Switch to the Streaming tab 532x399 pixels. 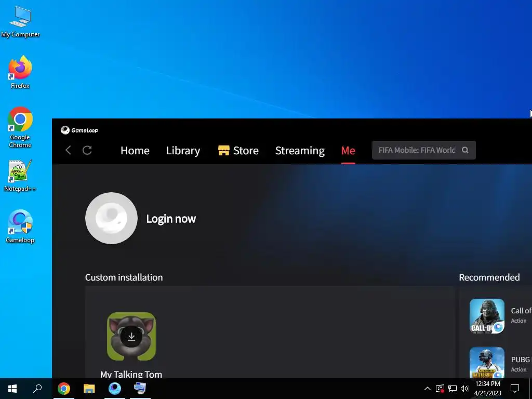[300, 150]
